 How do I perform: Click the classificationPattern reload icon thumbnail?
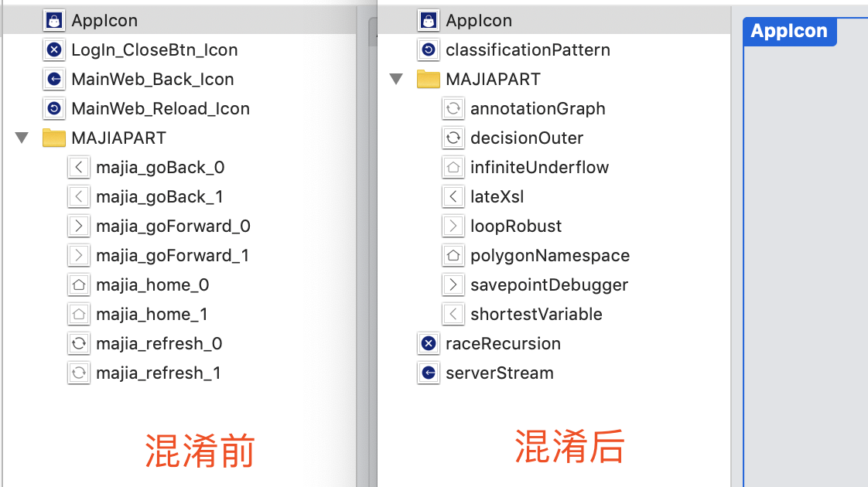(428, 50)
